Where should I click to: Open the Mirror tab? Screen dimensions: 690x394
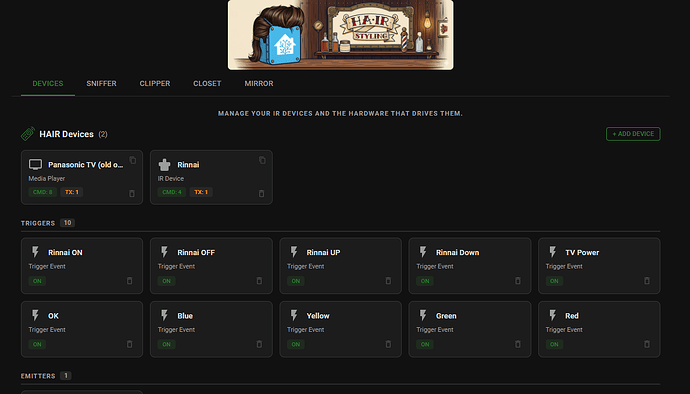pyautogui.click(x=259, y=84)
